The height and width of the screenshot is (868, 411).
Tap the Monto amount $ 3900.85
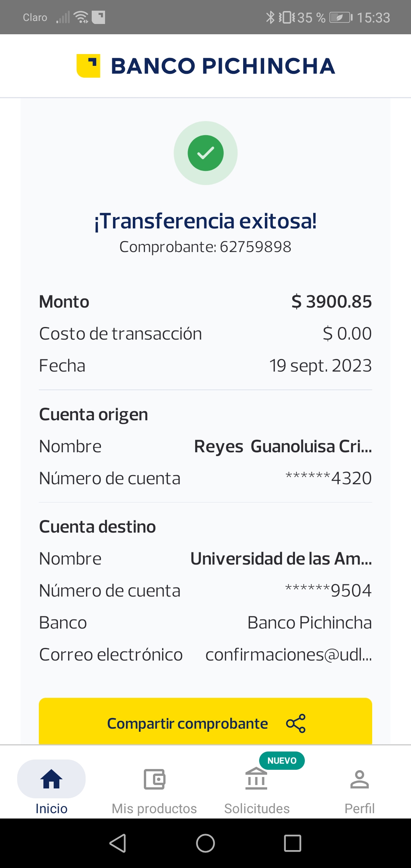(331, 302)
